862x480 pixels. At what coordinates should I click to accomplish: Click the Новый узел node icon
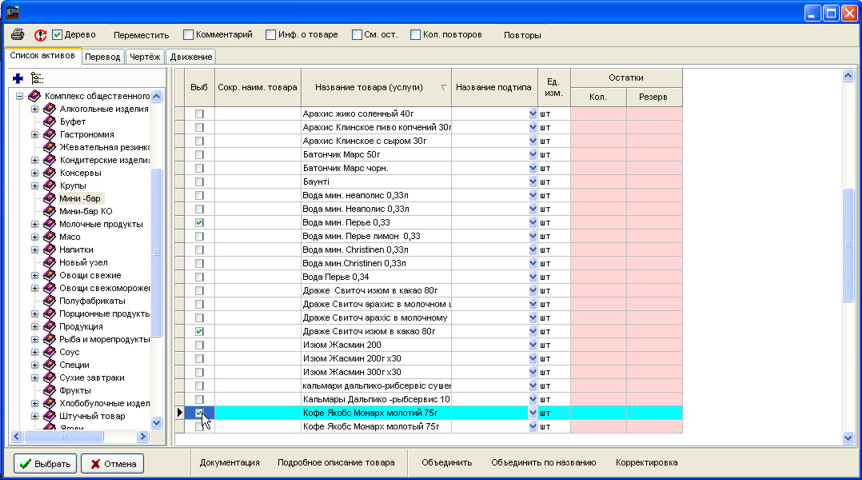[49, 263]
